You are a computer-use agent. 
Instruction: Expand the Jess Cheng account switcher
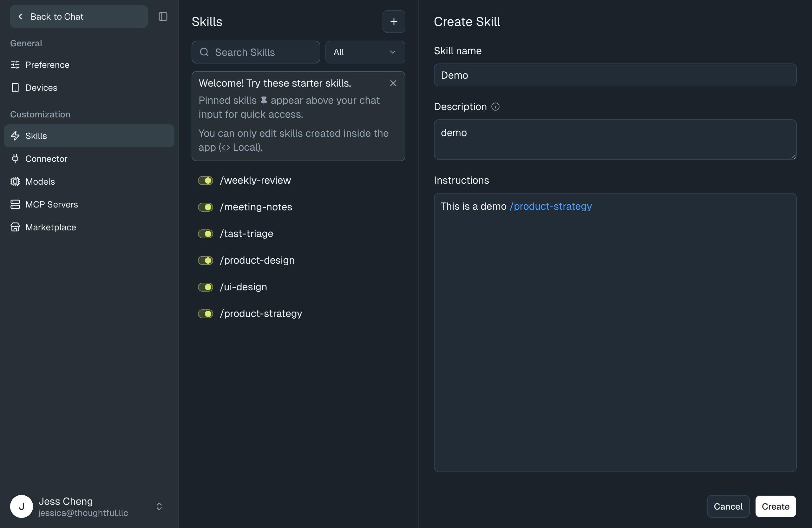pyautogui.click(x=159, y=506)
